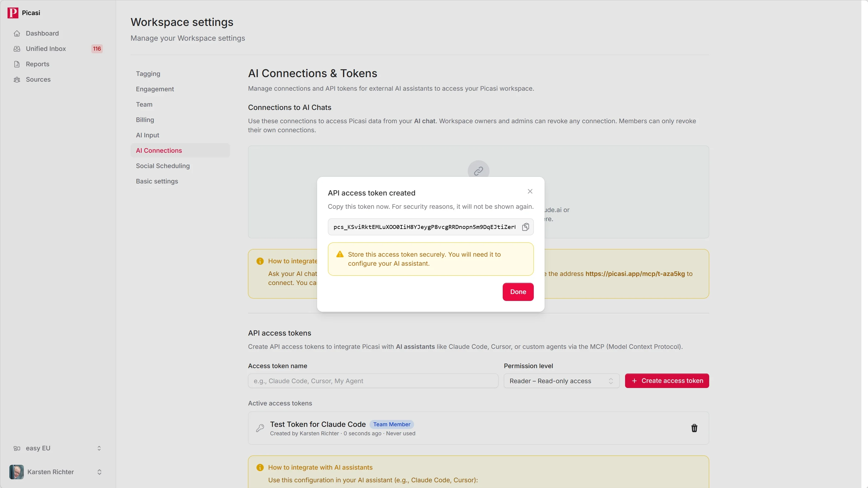Click the workspace icon next to easy EU
Screen dimensions: 868x488
coord(17,448)
